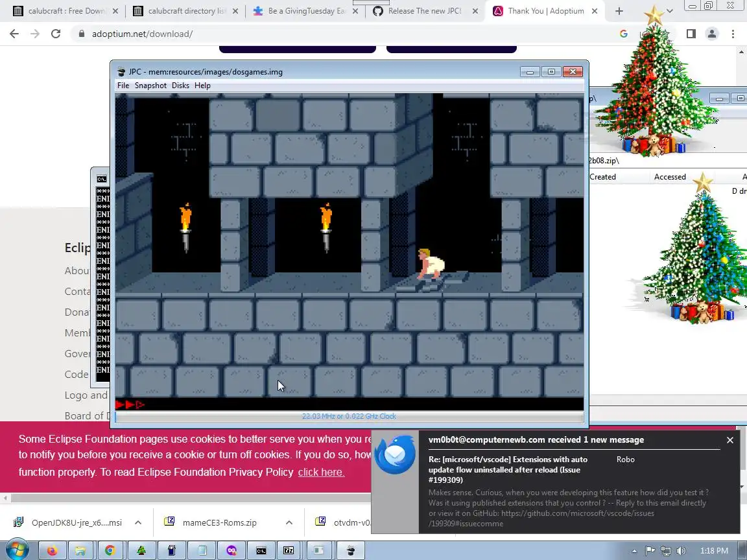Switch to the Release The new JPC tab
The image size is (747, 560).
coord(424,10)
